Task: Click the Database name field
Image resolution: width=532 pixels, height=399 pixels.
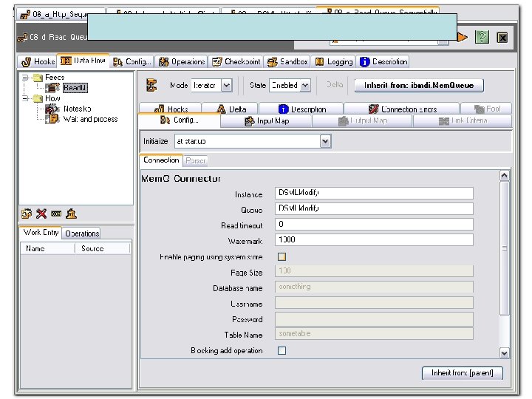Action: coord(374,287)
